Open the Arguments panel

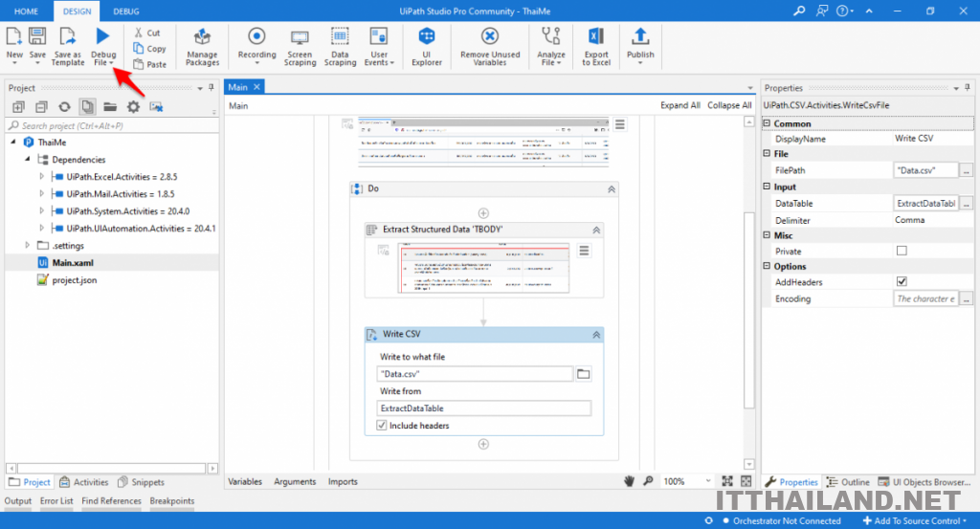pyautogui.click(x=295, y=481)
